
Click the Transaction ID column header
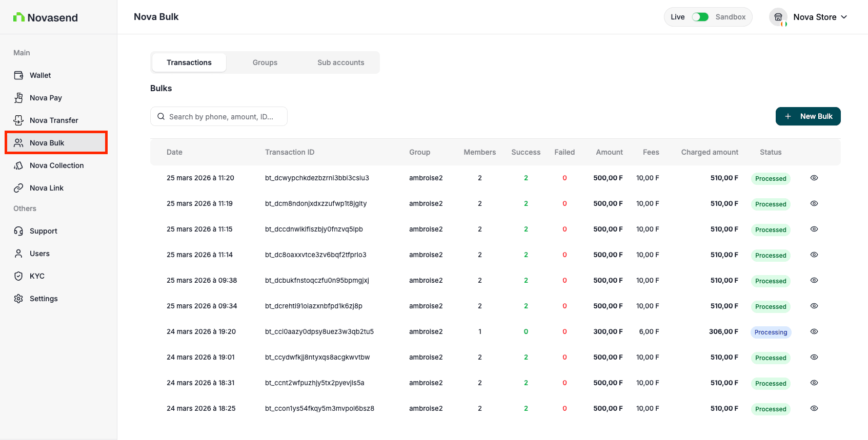click(290, 152)
